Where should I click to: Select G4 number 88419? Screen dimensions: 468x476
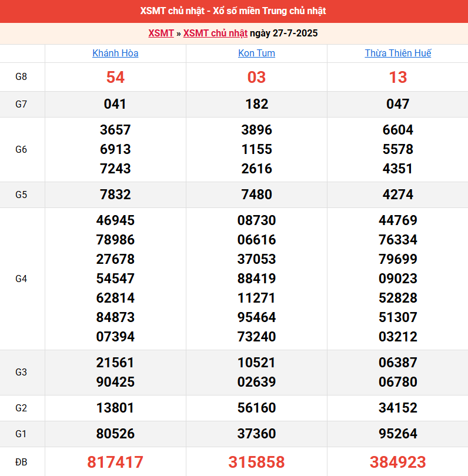[256, 279]
